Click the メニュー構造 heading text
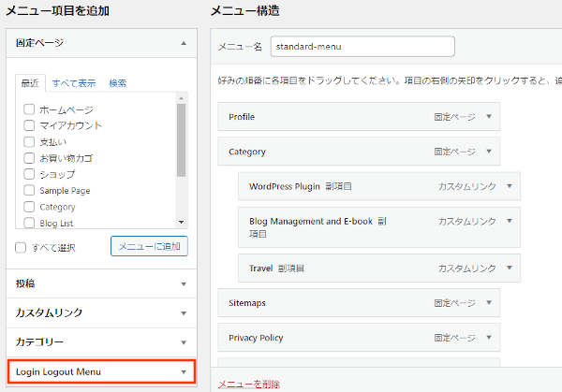The image size is (562, 392). click(244, 10)
